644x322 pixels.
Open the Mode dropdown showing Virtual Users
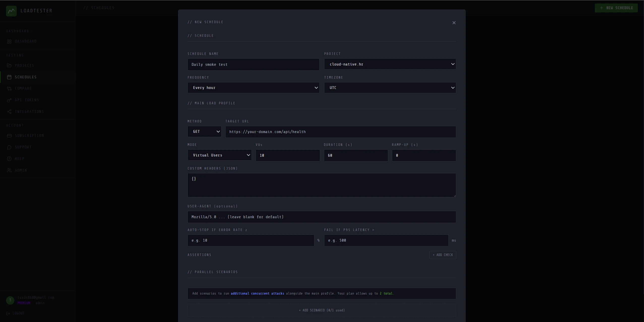[x=219, y=155]
